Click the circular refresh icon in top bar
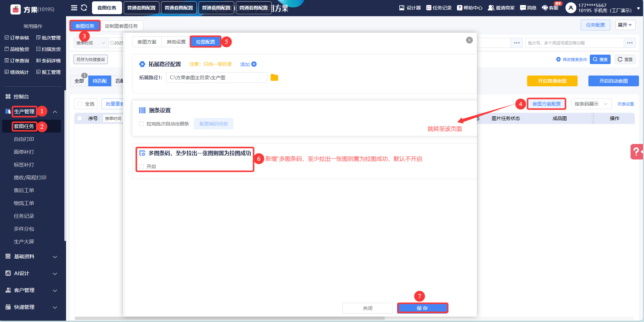 pos(84,8)
